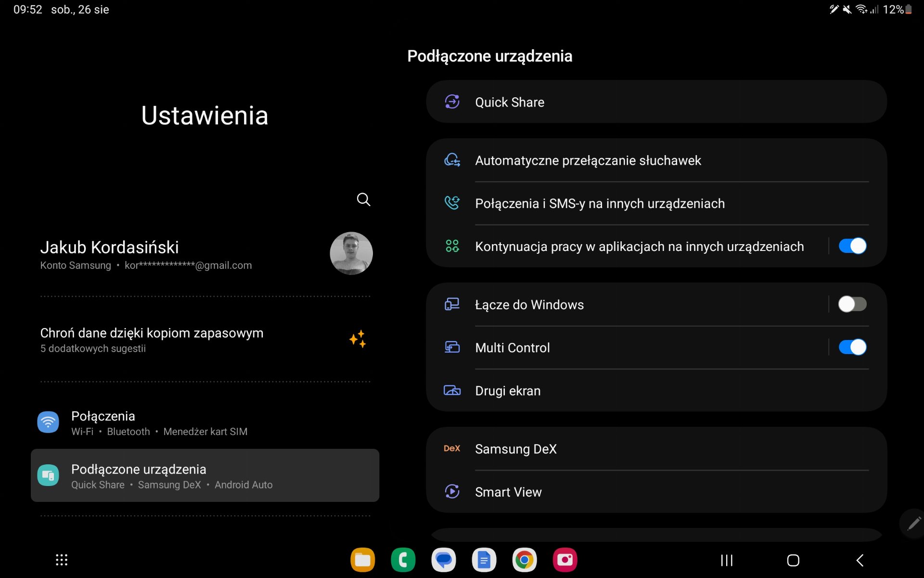
Task: Open Drugi ekran option
Action: point(656,390)
